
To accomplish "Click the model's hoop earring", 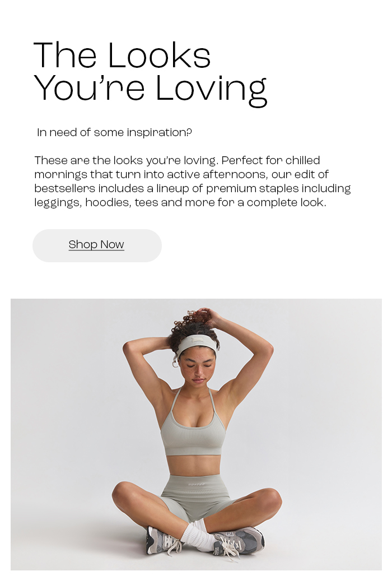I will point(175,363).
